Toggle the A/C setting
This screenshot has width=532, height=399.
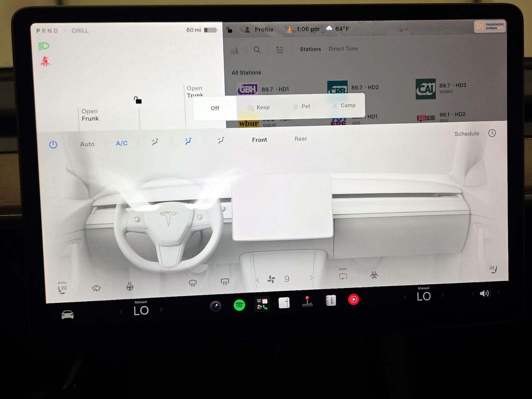(x=122, y=143)
